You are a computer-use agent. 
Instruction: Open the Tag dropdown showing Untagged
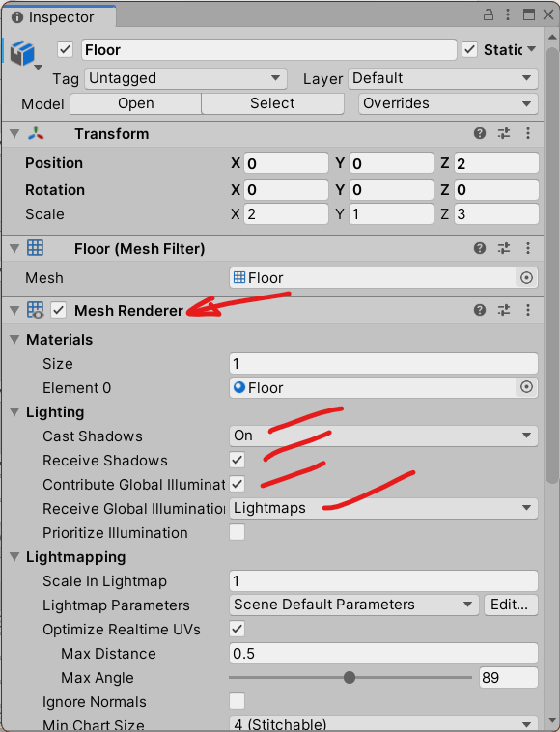click(x=185, y=78)
